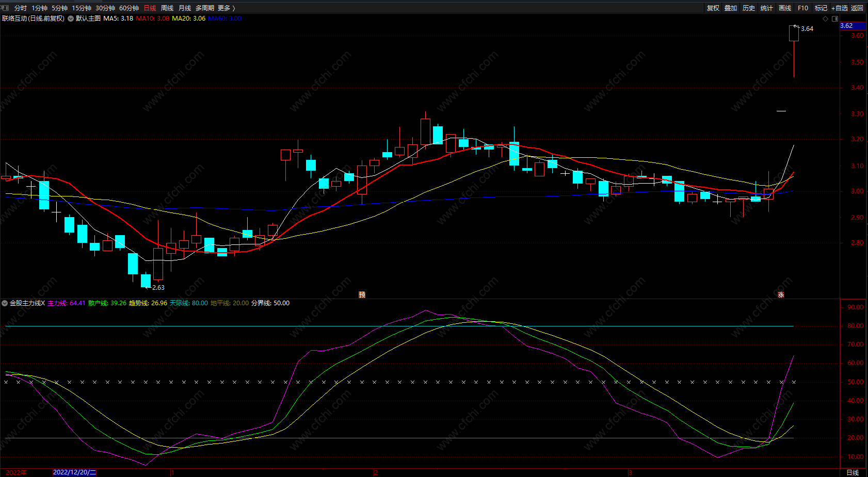Click the red 涨 marker on the chart
This screenshot has width=868, height=477.
(781, 294)
